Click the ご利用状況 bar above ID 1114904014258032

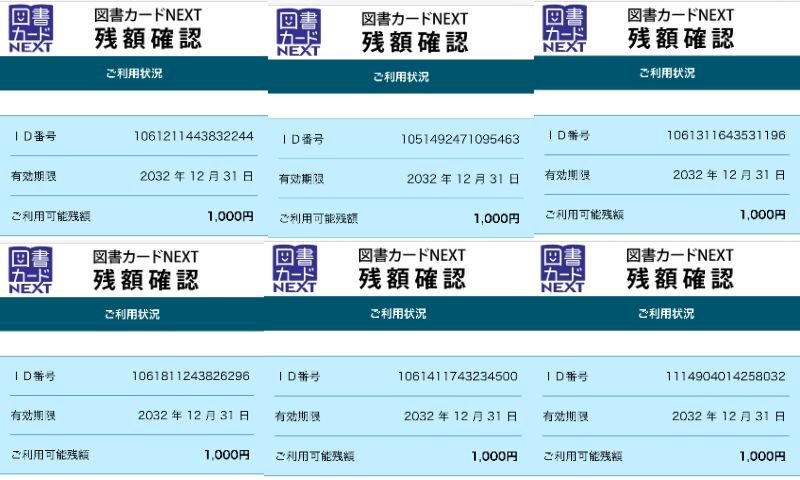666,313
